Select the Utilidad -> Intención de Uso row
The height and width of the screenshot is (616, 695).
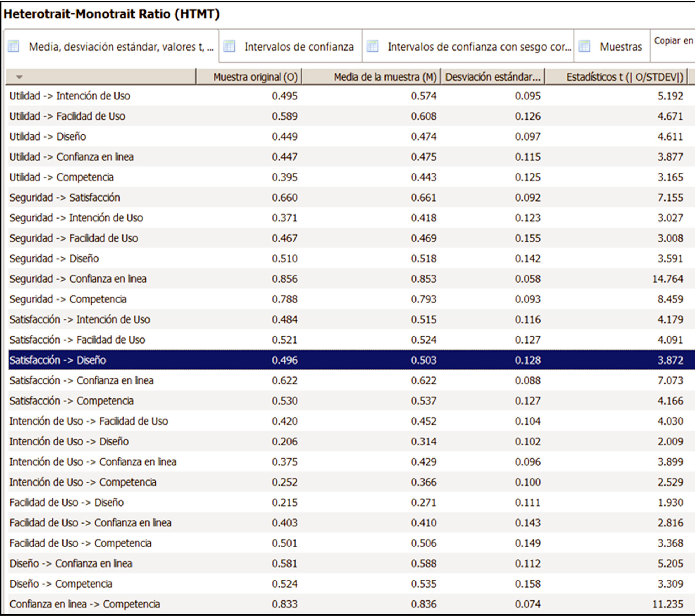(x=70, y=96)
